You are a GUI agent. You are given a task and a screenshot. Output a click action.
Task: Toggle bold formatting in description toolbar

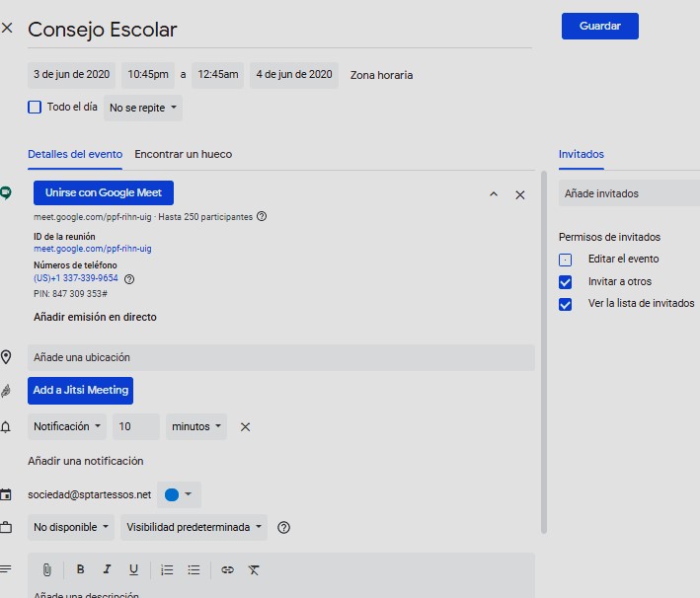tap(81, 569)
